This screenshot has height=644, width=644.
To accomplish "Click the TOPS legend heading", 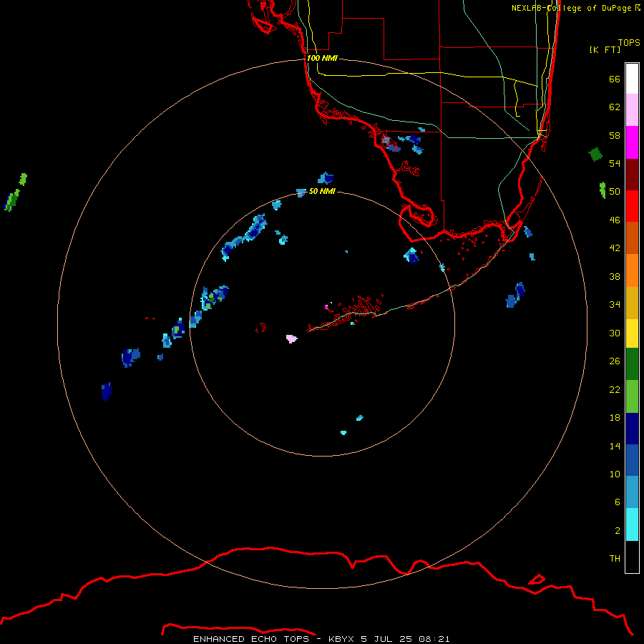I will click(x=629, y=42).
